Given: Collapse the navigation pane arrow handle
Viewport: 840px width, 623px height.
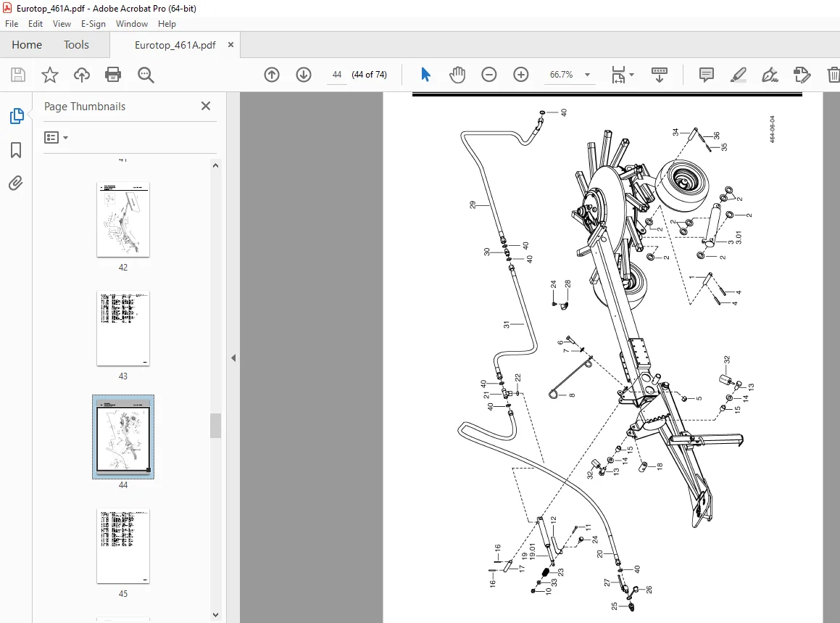Looking at the screenshot, I should [233, 358].
